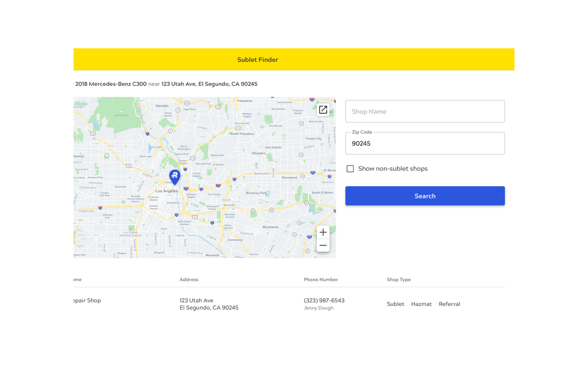Open the map in a new window
Screen dimensions: 588x368
coord(323,110)
